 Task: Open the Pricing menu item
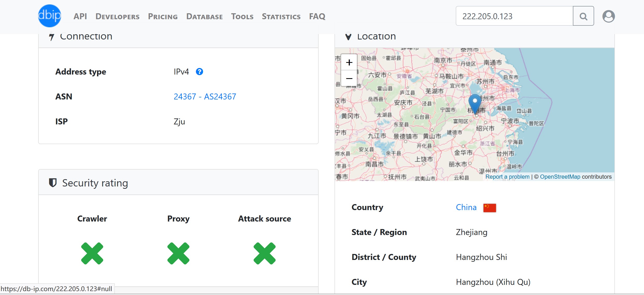163,17
